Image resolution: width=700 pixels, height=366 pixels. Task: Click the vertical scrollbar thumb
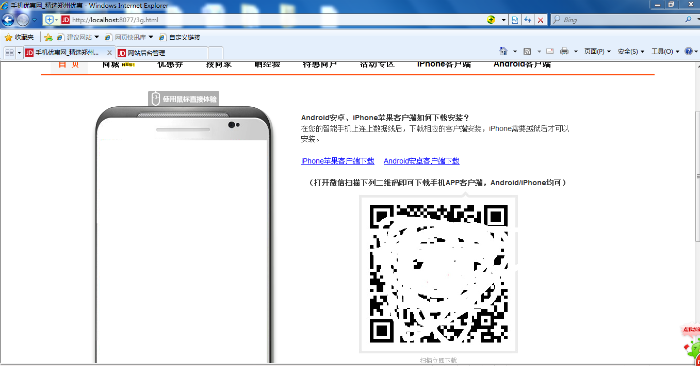(697, 175)
